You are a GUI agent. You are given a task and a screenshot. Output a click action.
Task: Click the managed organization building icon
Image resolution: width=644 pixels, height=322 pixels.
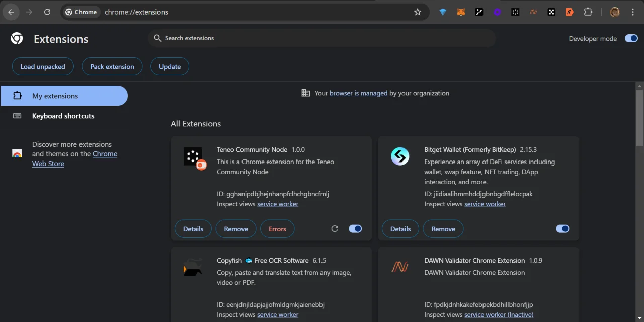[305, 93]
